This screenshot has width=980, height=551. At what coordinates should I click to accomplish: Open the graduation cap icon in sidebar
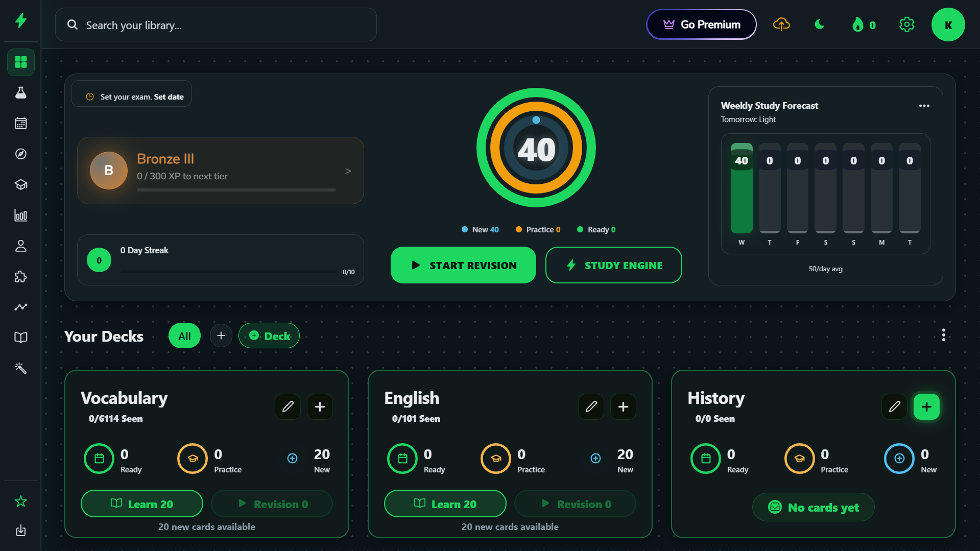click(x=21, y=184)
